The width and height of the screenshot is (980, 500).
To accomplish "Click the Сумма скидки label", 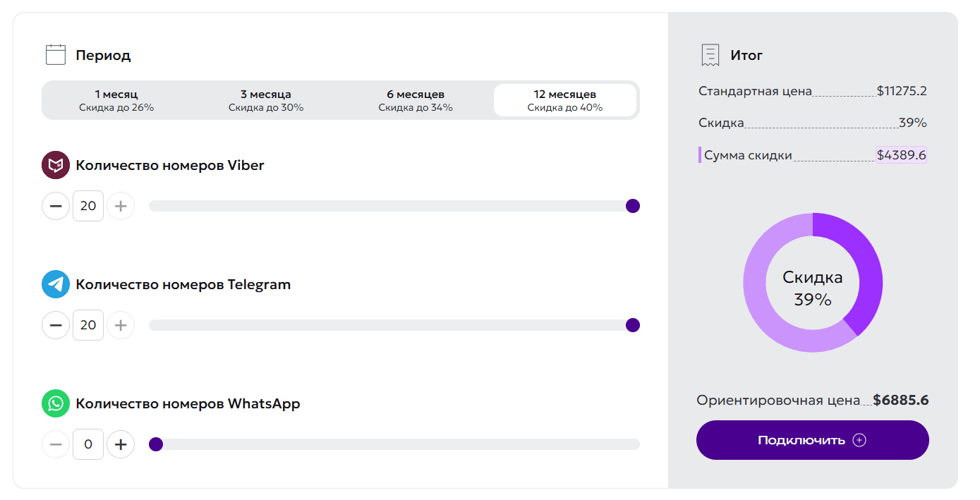I will (x=748, y=155).
